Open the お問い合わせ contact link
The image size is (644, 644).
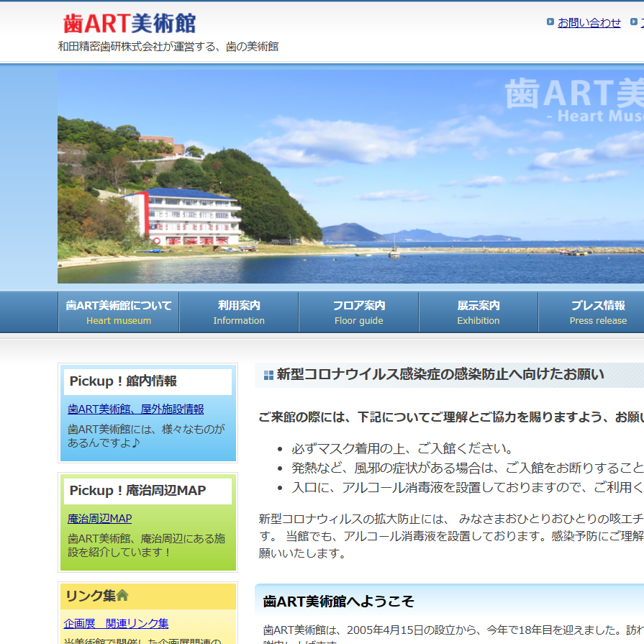pos(589,22)
